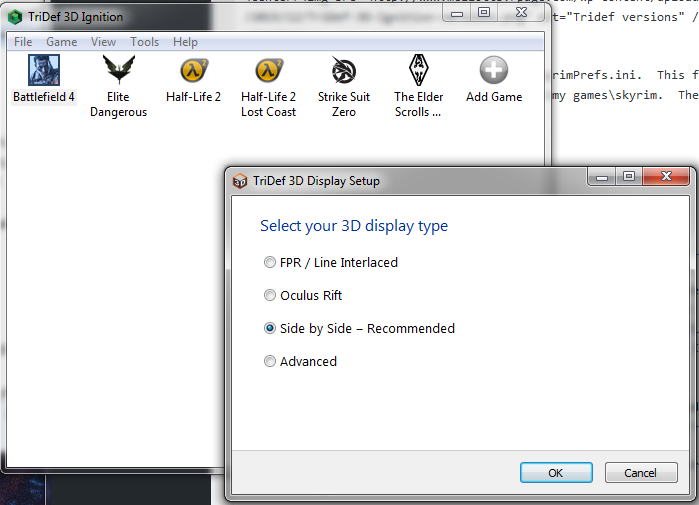Select Half-Life 2 Lost Coast icon

[268, 70]
